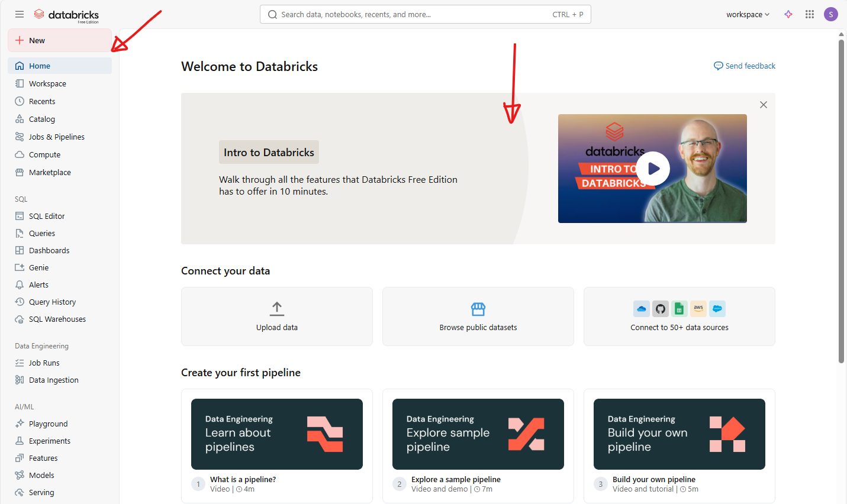Open the apps grid icon
This screenshot has height=504, width=847.
[810, 14]
